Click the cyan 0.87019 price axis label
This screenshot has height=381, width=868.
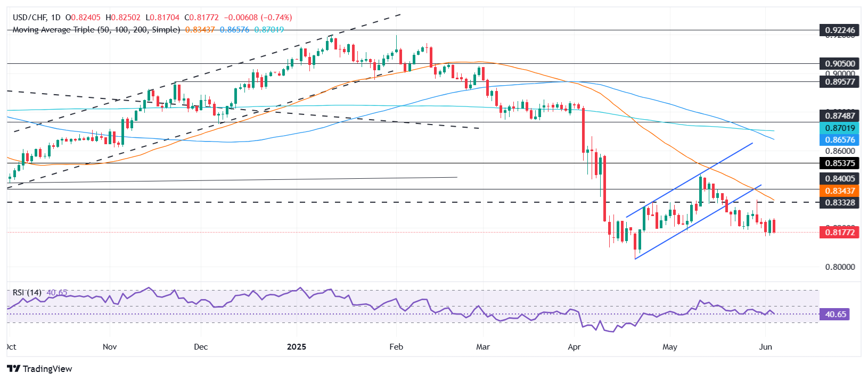tap(840, 128)
